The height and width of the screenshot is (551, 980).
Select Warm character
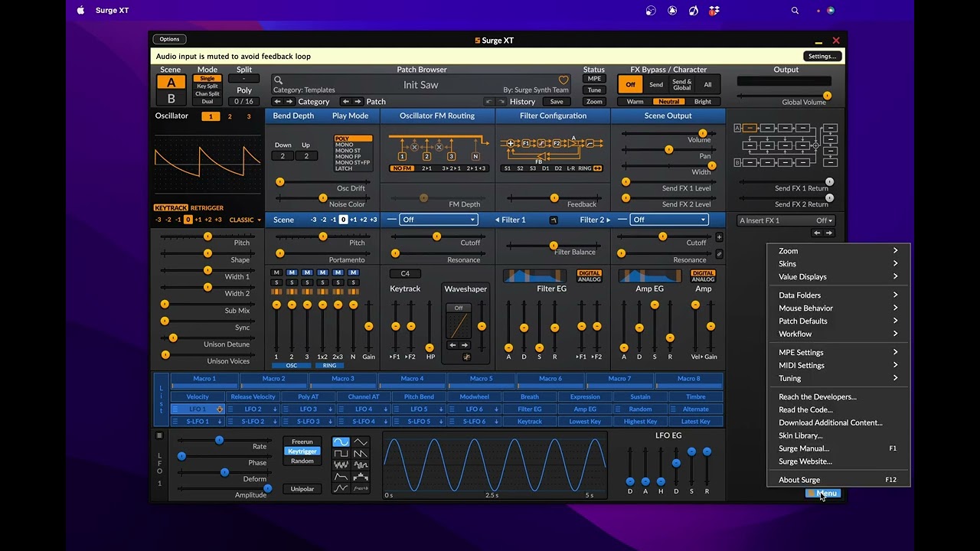pyautogui.click(x=635, y=102)
